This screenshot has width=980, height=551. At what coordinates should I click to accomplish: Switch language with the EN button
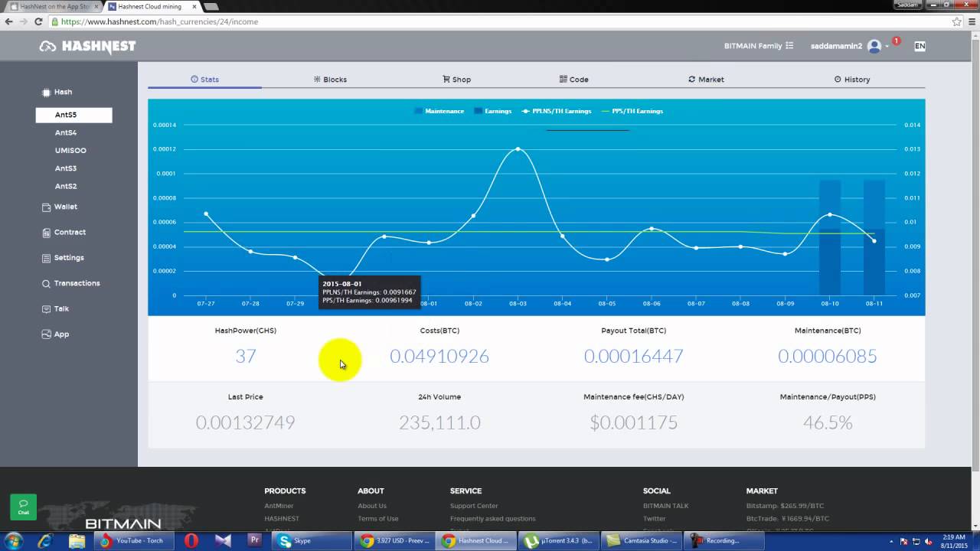(x=920, y=46)
